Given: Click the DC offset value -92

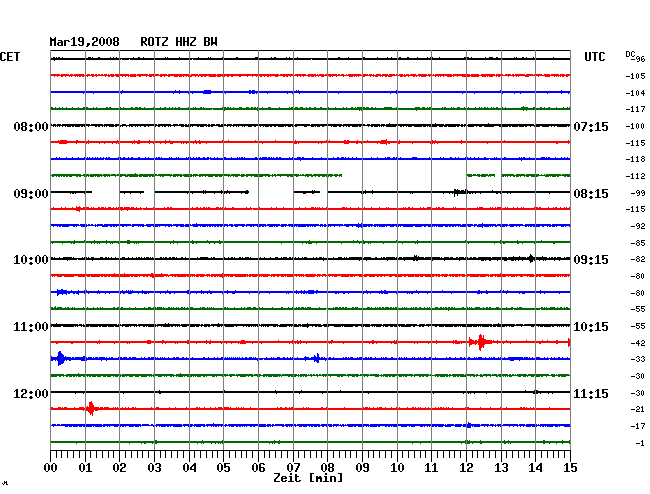Looking at the screenshot, I should [x=637, y=226].
